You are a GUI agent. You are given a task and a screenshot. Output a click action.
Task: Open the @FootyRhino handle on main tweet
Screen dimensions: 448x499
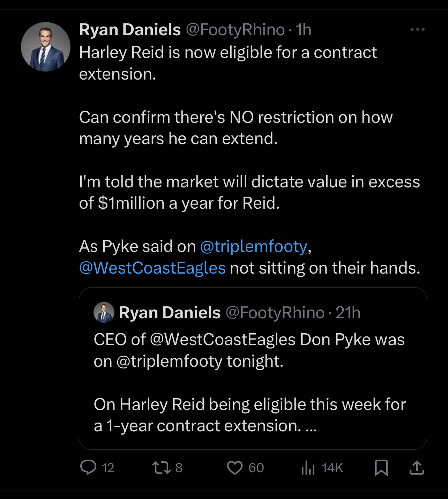pyautogui.click(x=236, y=30)
